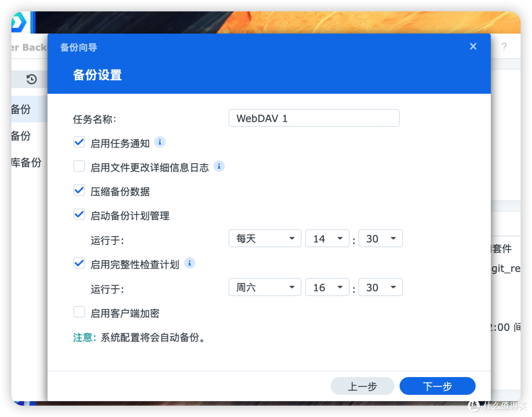The image size is (532, 417).
Task: Open backup schedule minute dropdown showing 30
Action: click(380, 239)
